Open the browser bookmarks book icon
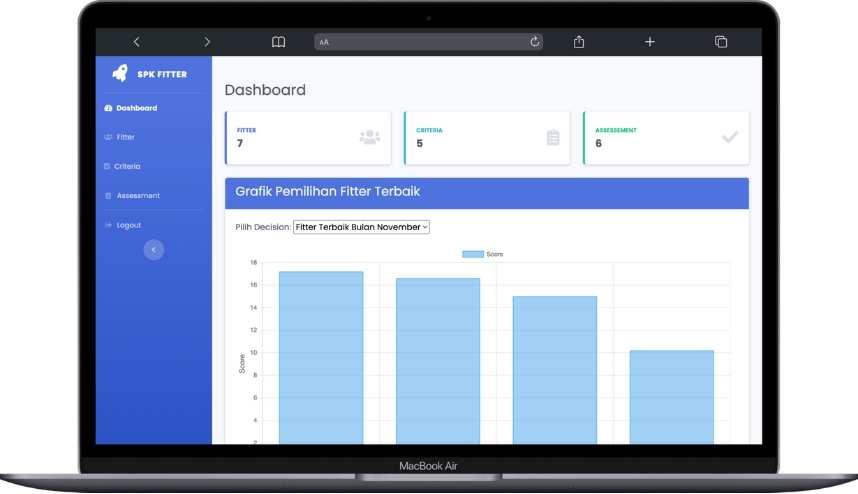This screenshot has height=494, width=858. [279, 42]
